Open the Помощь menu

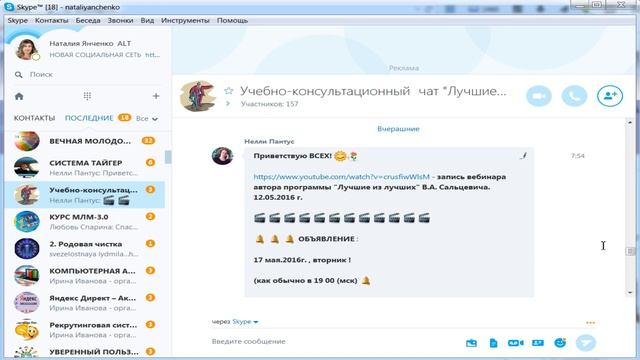tap(232, 20)
